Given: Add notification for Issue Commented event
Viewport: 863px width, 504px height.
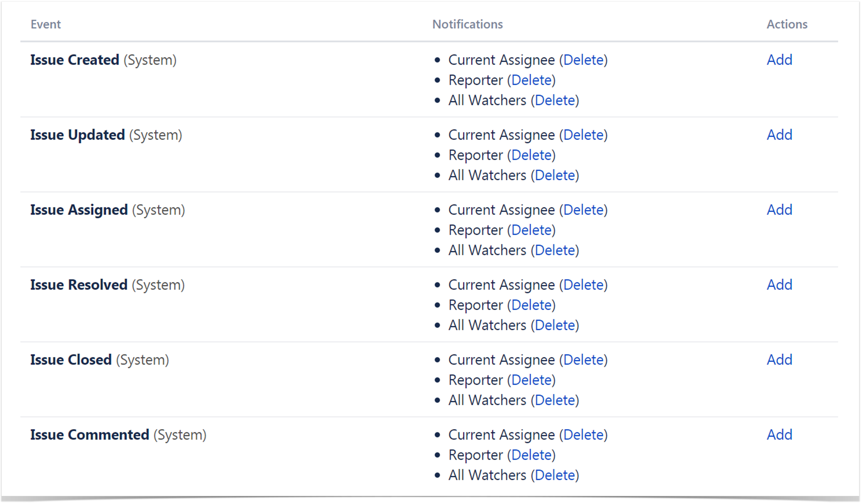Looking at the screenshot, I should click(779, 435).
